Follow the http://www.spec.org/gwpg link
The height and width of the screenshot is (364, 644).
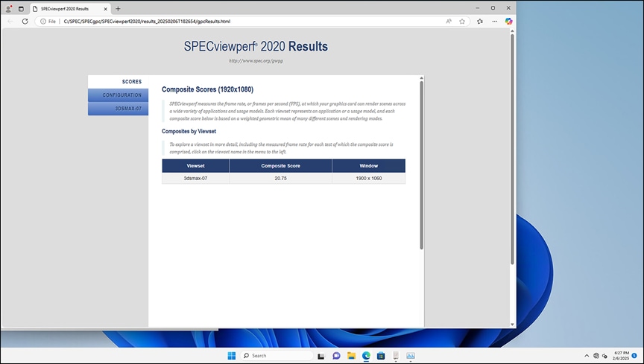coord(256,61)
